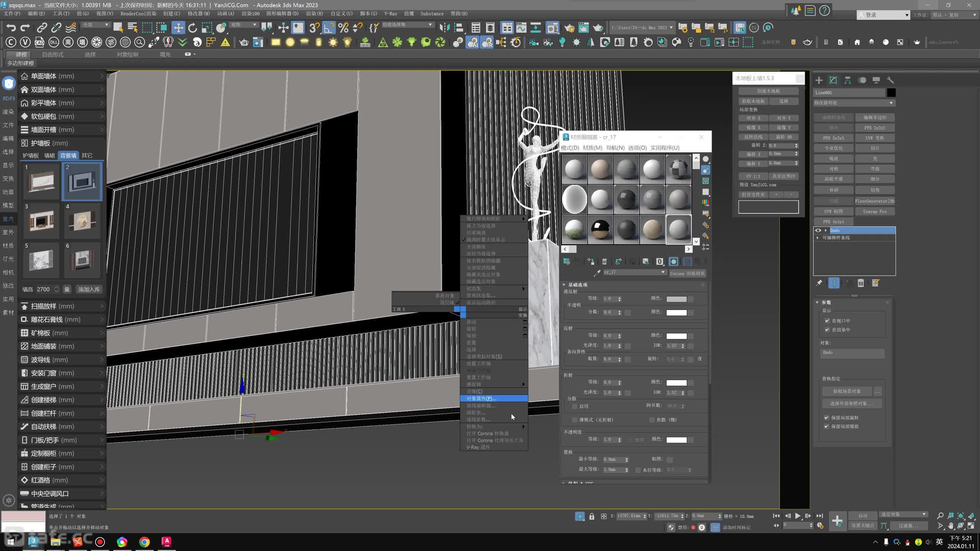Open the 选定对象 key filter dropdown

[x=903, y=514]
